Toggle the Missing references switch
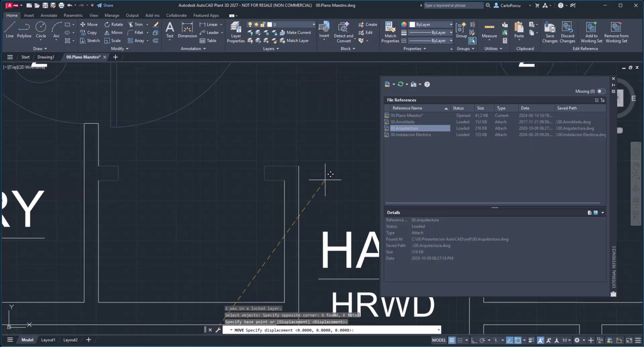Screen dimensions: 644x347 click(x=601, y=91)
